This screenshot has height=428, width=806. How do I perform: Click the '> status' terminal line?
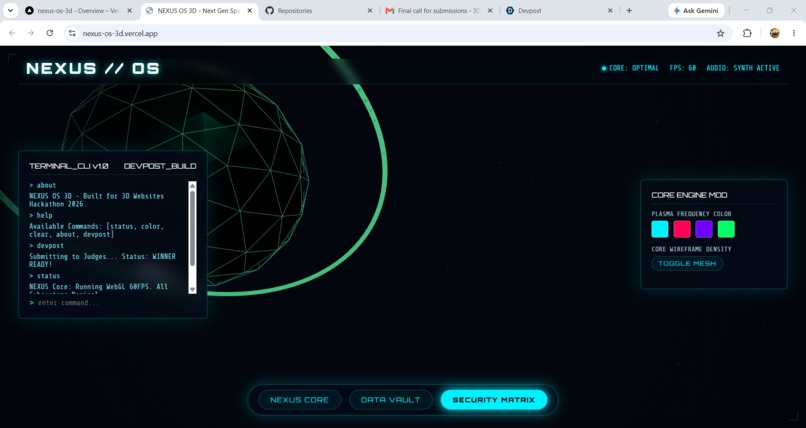[44, 276]
